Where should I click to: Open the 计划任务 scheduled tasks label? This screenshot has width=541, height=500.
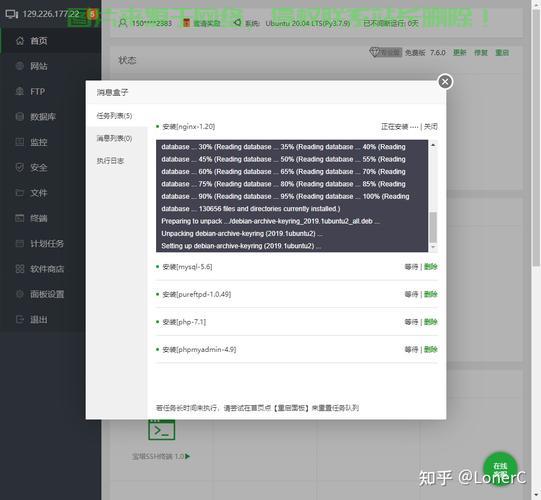pos(47,244)
